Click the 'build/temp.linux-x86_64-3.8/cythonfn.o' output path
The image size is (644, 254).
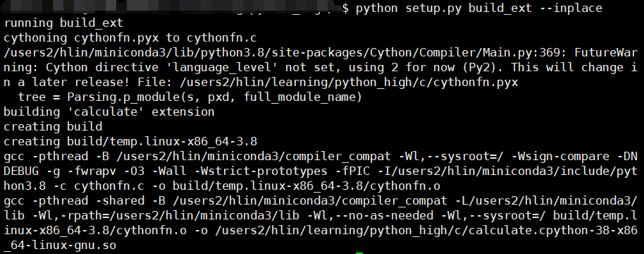point(306,186)
